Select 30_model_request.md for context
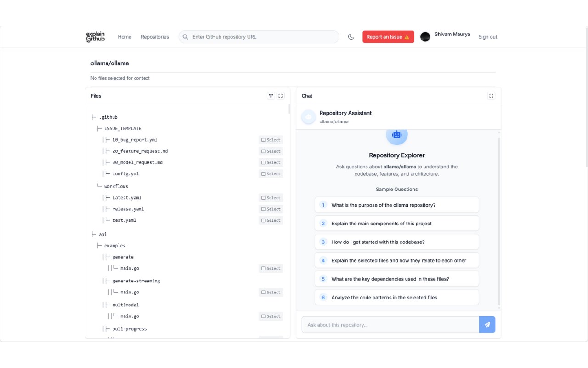Screen dimensions: 588x368 coord(271,162)
